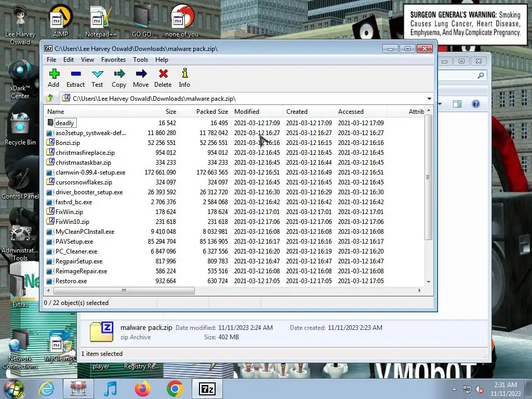Show hidden system tray icons
Viewport: 532px width, 399px height.
point(454,390)
